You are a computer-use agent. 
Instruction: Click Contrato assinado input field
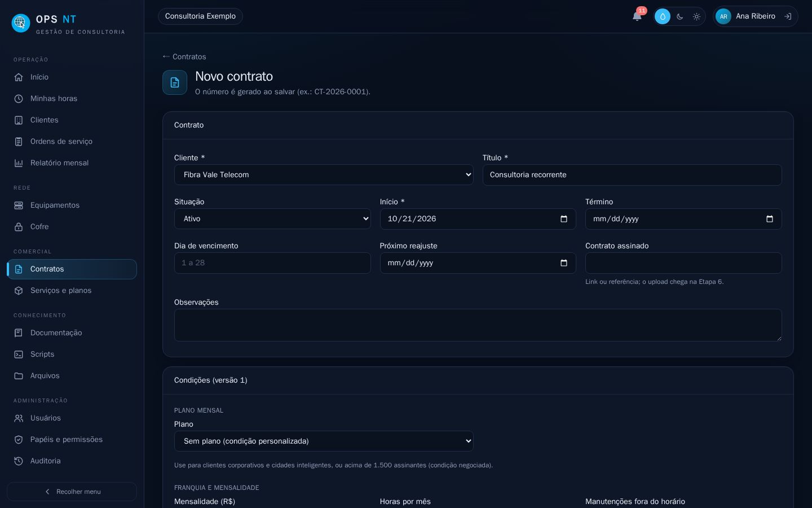coord(683,263)
